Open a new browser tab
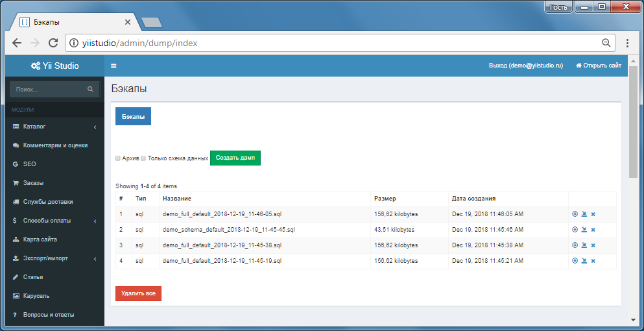 click(152, 23)
